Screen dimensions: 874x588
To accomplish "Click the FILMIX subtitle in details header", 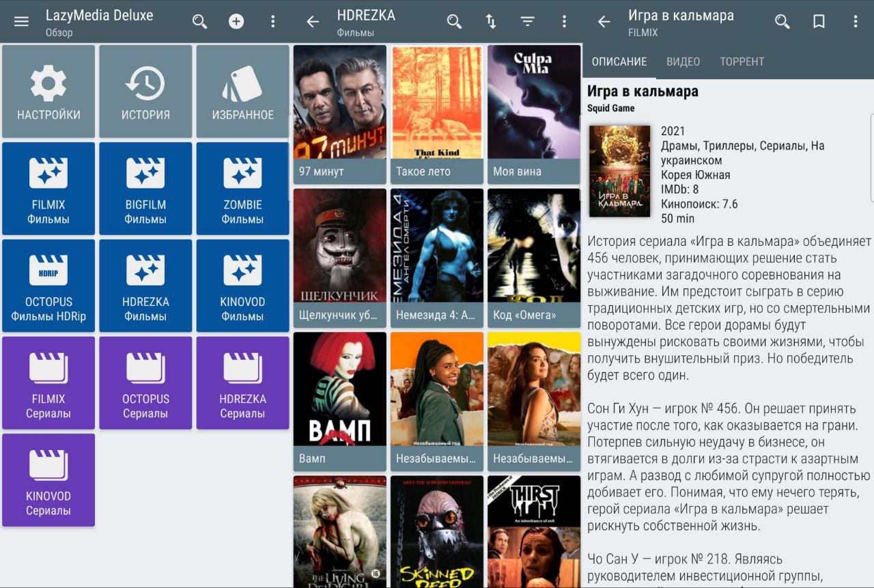I will point(643,32).
